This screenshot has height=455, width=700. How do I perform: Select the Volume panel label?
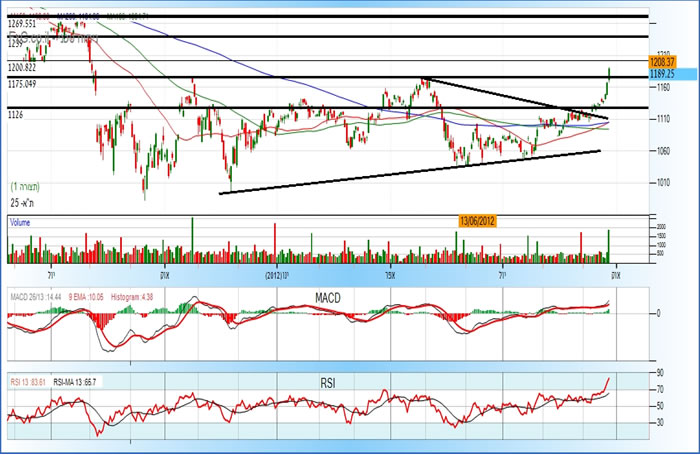pos(21,222)
